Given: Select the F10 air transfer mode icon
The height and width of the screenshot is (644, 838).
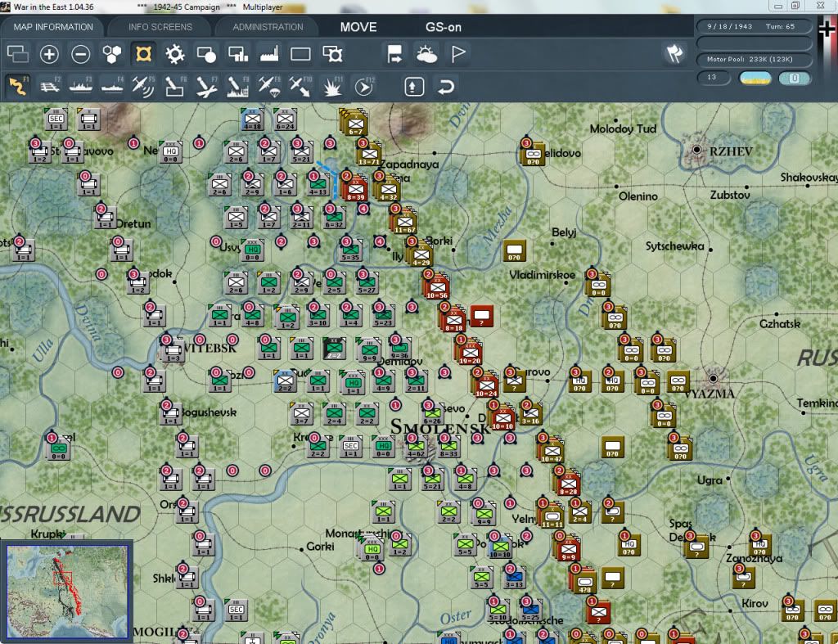Looking at the screenshot, I should coord(300,86).
